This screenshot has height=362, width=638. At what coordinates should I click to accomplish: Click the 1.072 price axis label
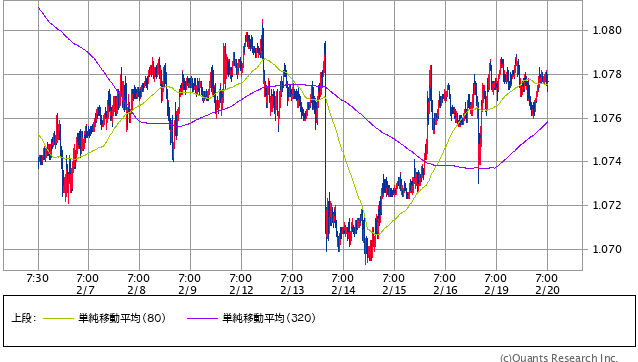pyautogui.click(x=607, y=205)
